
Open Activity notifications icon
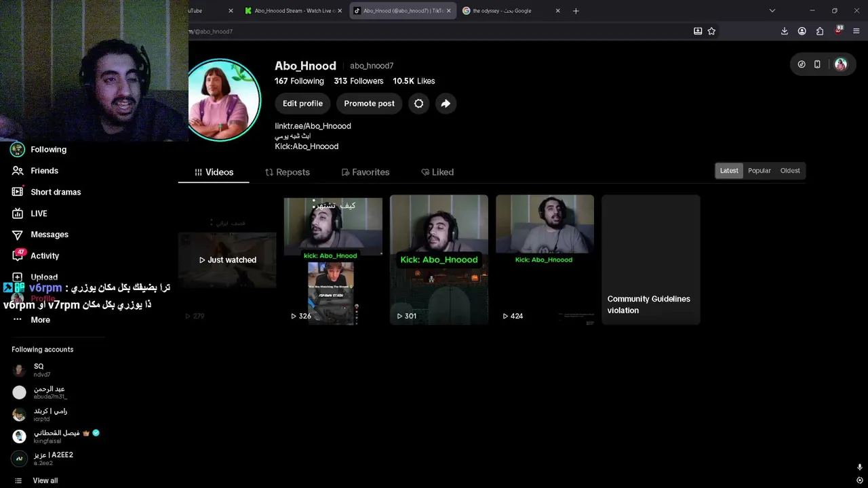(x=18, y=256)
